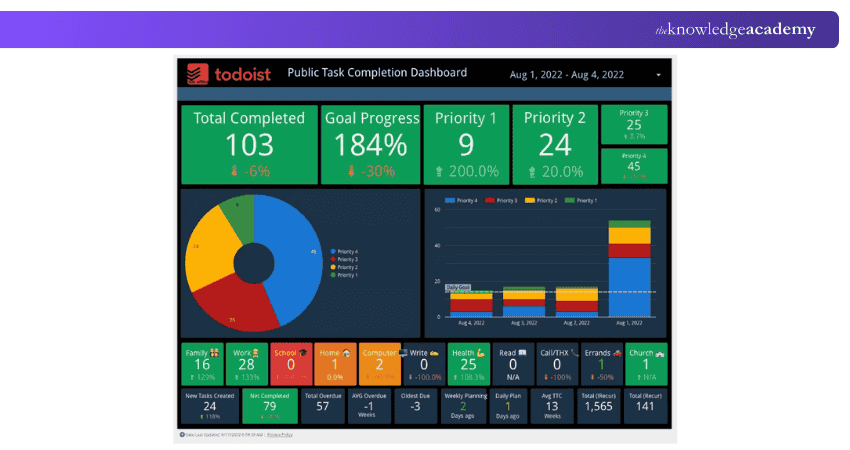
Task: Click the AVG Overdue -1 Weeks card
Action: point(369,406)
